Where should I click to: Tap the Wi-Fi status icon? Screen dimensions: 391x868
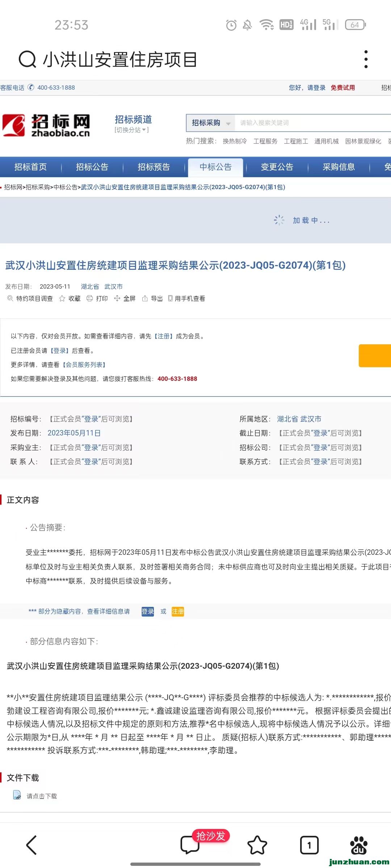point(266,25)
